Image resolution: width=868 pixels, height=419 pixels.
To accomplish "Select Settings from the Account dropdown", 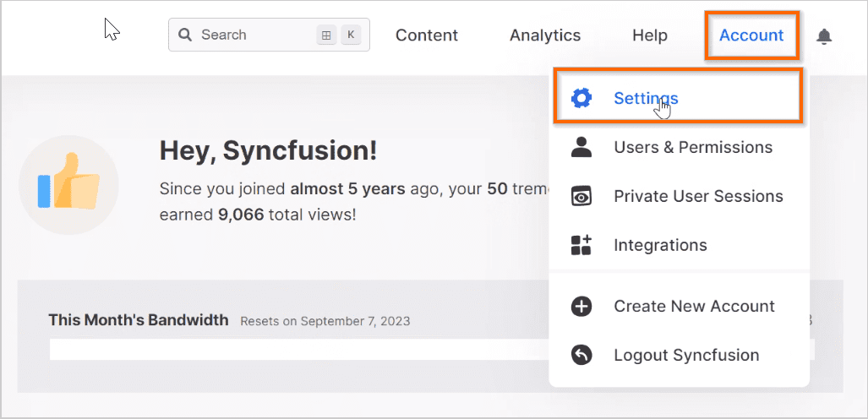I will point(679,98).
